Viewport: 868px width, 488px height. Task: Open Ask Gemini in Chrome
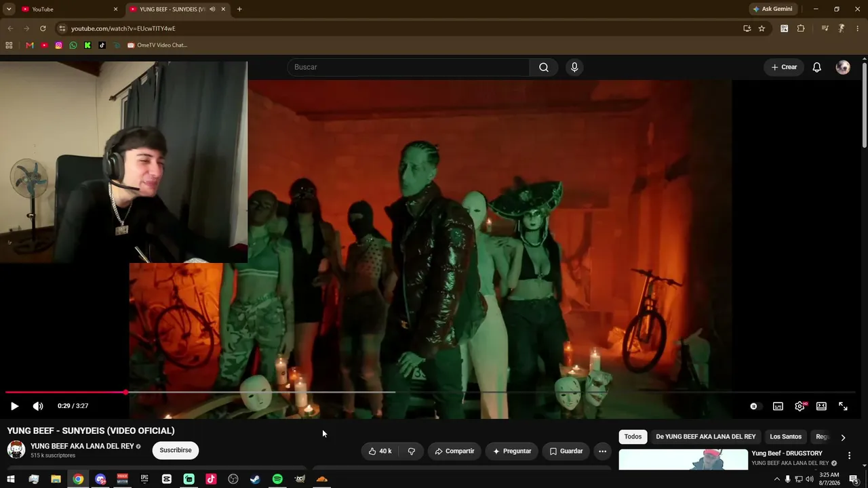coord(772,9)
